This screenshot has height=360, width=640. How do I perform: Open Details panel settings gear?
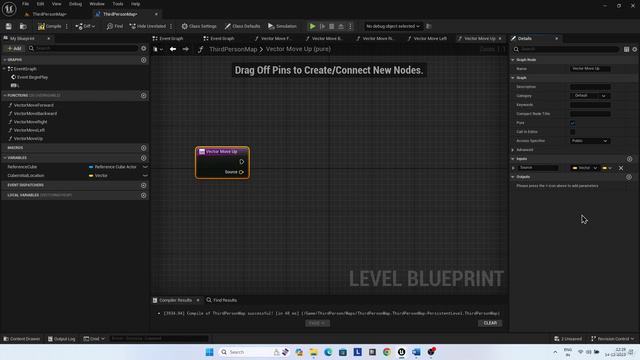tap(635, 49)
